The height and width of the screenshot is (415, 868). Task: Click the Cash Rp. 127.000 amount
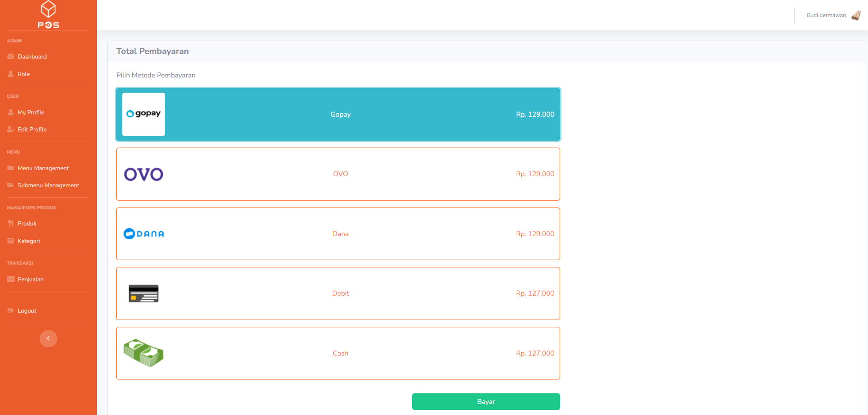click(x=535, y=353)
